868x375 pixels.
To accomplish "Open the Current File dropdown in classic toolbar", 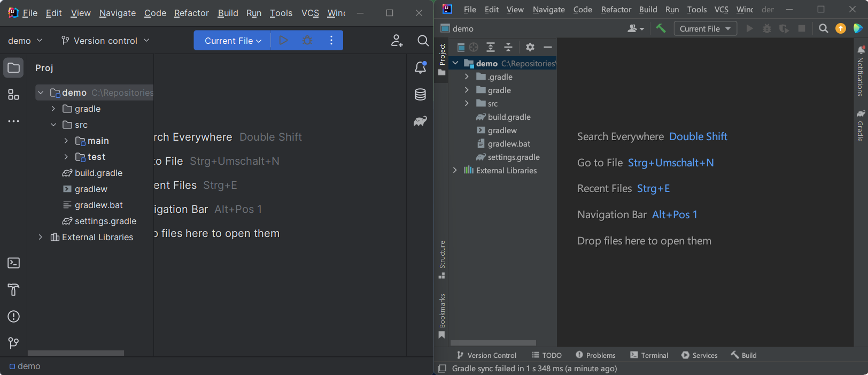I will (x=705, y=29).
